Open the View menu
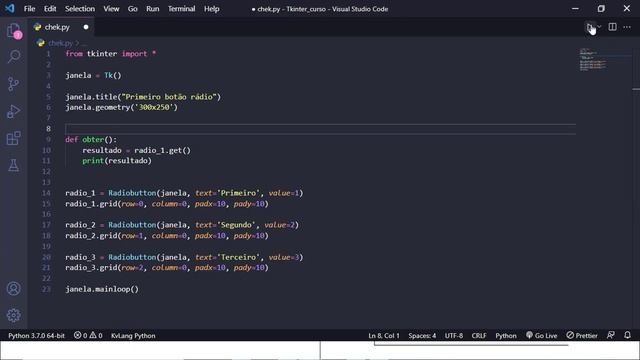The image size is (640, 360). coord(111,9)
